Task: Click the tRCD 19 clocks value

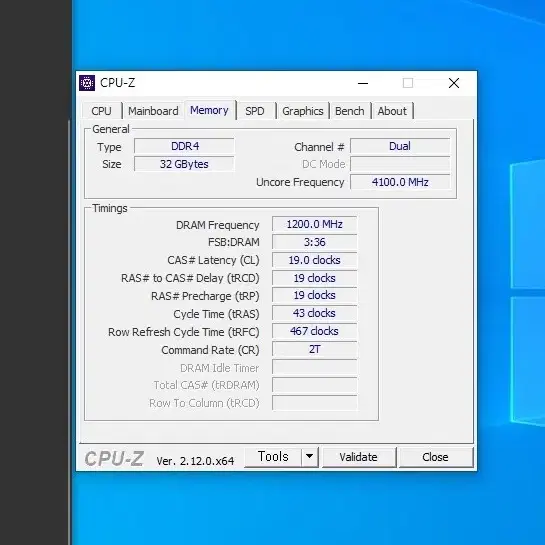Action: [315, 278]
